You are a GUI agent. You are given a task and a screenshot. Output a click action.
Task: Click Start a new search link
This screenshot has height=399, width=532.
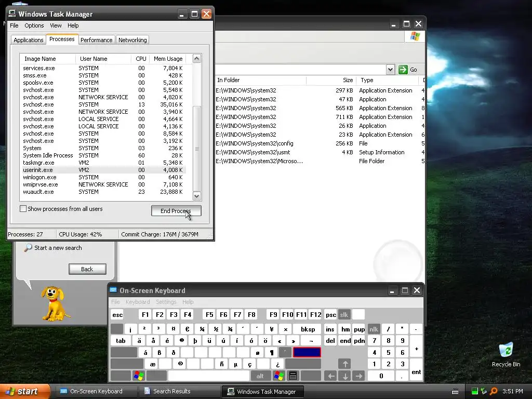pyautogui.click(x=58, y=248)
